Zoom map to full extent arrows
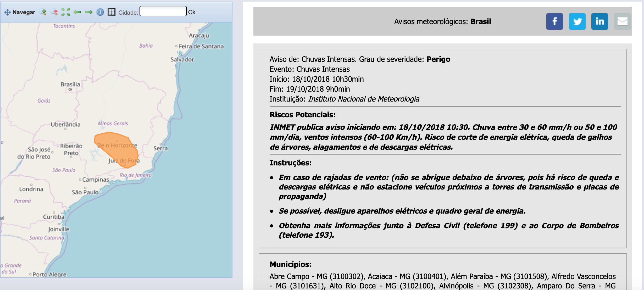The width and height of the screenshot is (644, 290). [66, 12]
